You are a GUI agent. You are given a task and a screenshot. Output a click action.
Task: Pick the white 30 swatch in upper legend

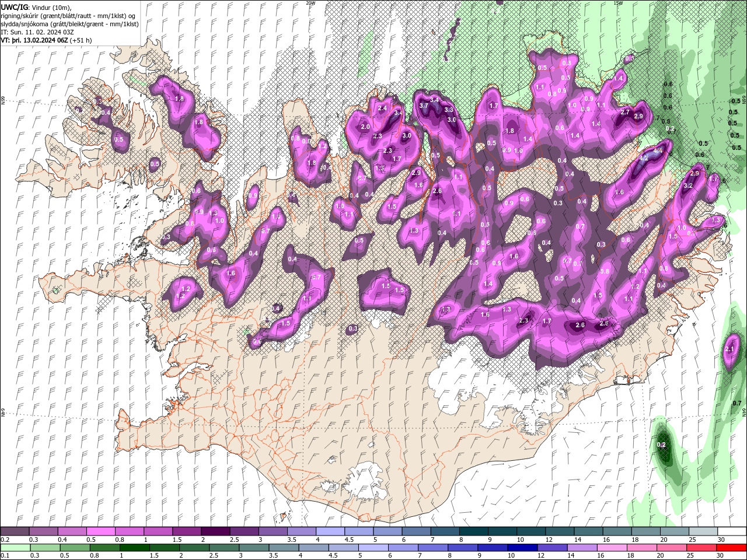point(732,531)
